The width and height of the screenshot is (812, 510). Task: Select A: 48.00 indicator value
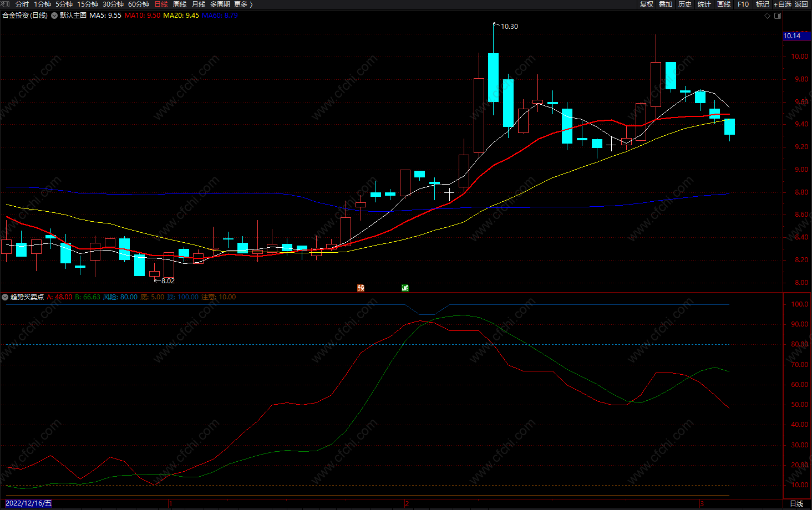point(59,297)
